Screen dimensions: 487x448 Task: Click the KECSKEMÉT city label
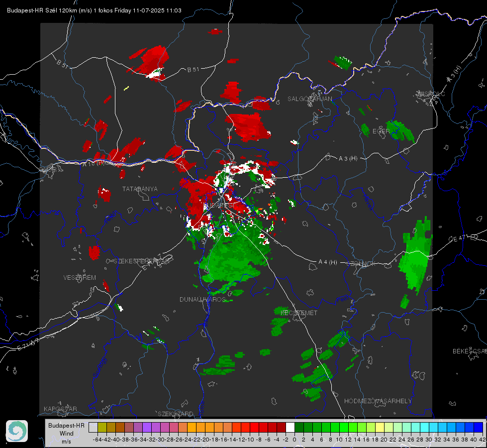tap(299, 313)
